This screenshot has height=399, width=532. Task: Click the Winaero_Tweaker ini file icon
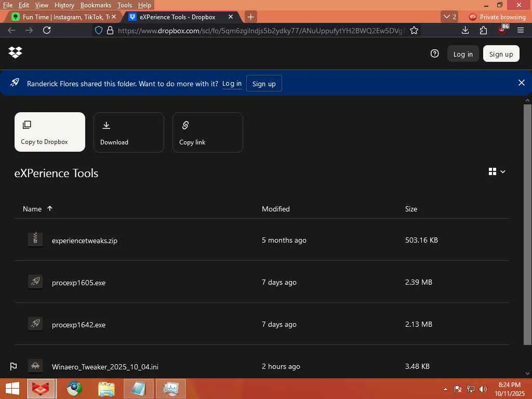point(35,366)
